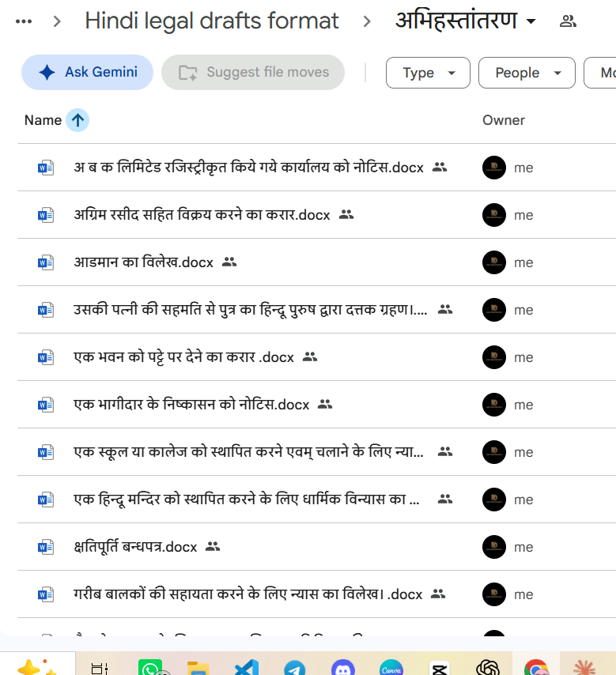Open the अभिहस्तांतरण folder dropdown menu
This screenshot has height=675, width=616.
click(531, 21)
